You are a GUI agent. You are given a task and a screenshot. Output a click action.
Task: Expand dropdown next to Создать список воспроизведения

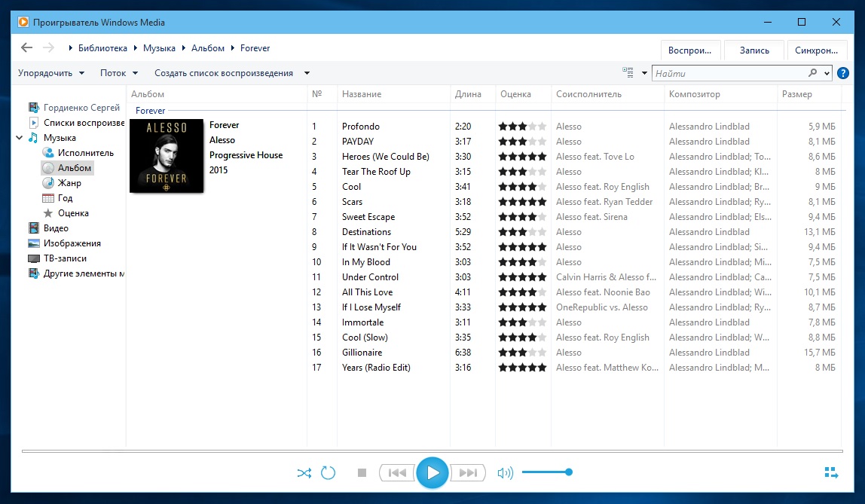pyautogui.click(x=307, y=73)
